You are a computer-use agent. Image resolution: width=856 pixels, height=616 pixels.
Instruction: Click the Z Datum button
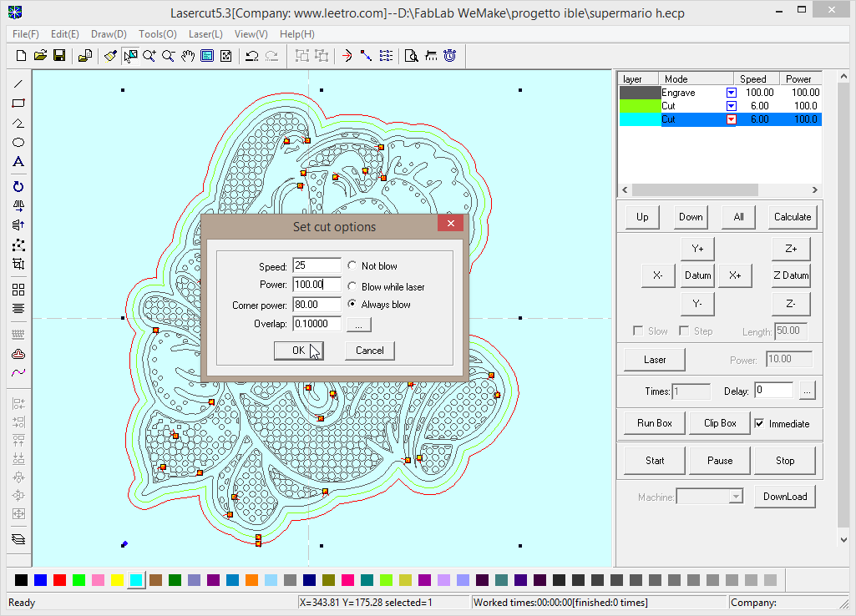(791, 275)
